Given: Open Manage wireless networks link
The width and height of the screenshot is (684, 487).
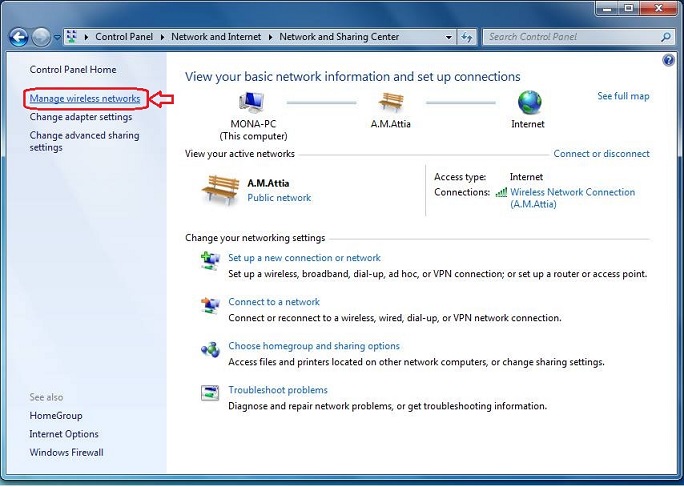Looking at the screenshot, I should tap(86, 99).
